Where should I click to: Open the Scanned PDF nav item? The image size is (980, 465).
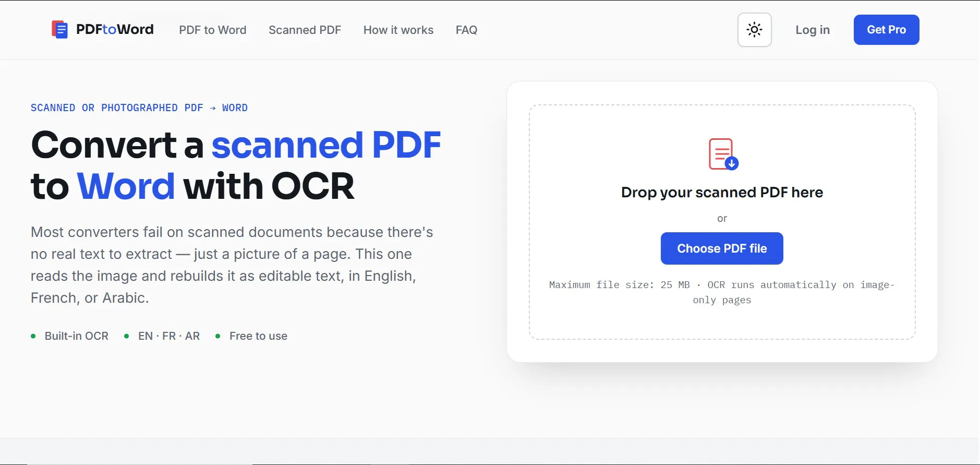click(305, 30)
